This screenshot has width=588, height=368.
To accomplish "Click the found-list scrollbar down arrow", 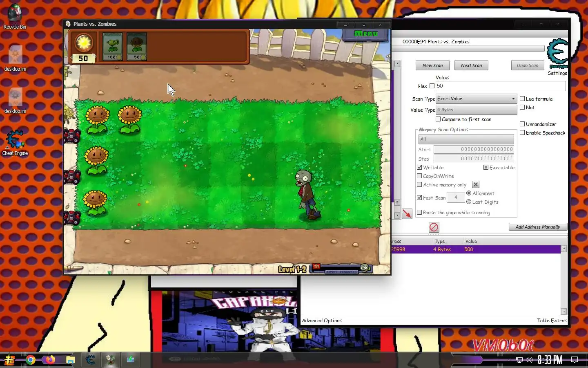I will (x=397, y=215).
